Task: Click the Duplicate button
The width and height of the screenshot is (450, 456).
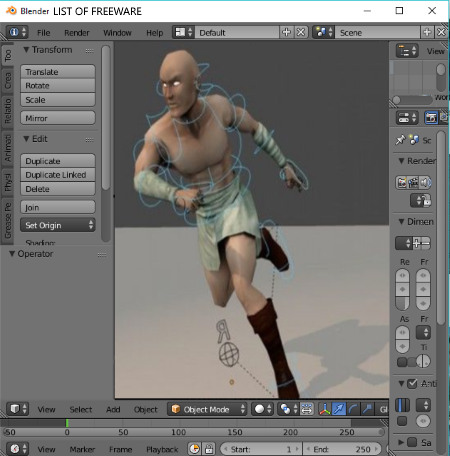Action: pyautogui.click(x=58, y=161)
